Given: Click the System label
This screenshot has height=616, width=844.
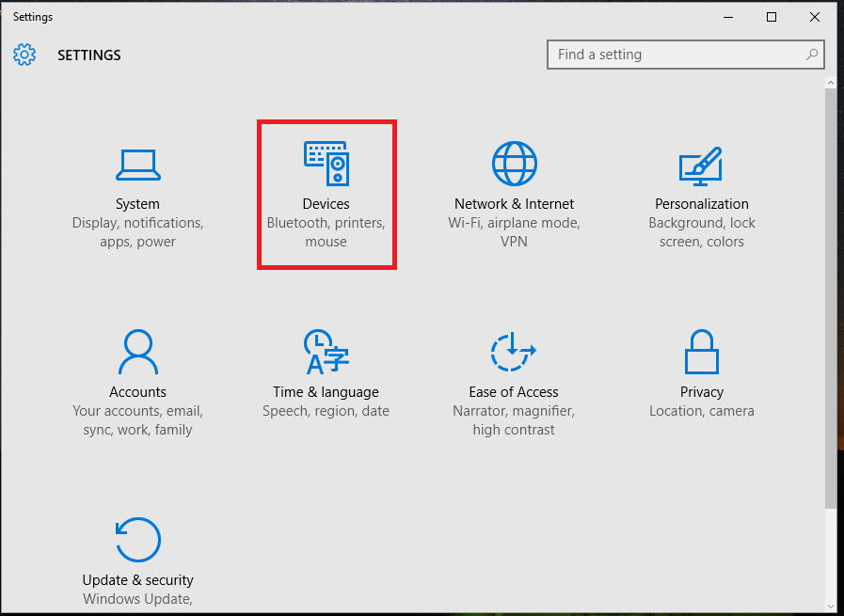Looking at the screenshot, I should (137, 204).
